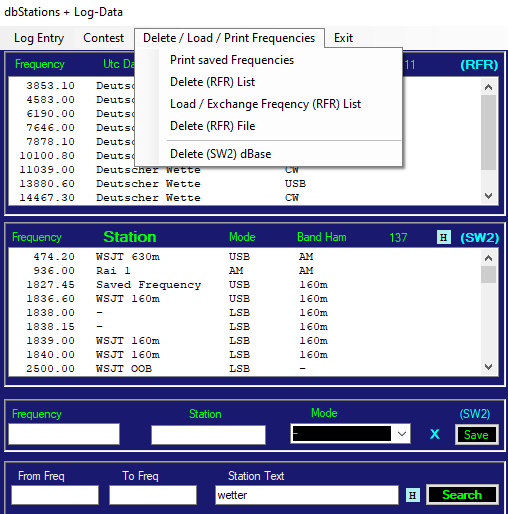Click the RFR list scroll up arrow

[489, 87]
